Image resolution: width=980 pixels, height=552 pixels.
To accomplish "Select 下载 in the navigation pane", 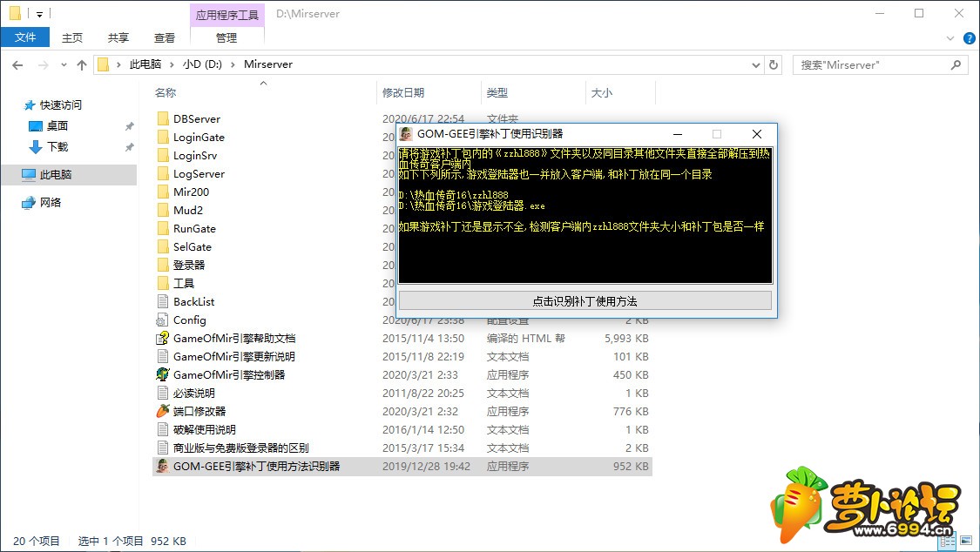I will (x=57, y=147).
